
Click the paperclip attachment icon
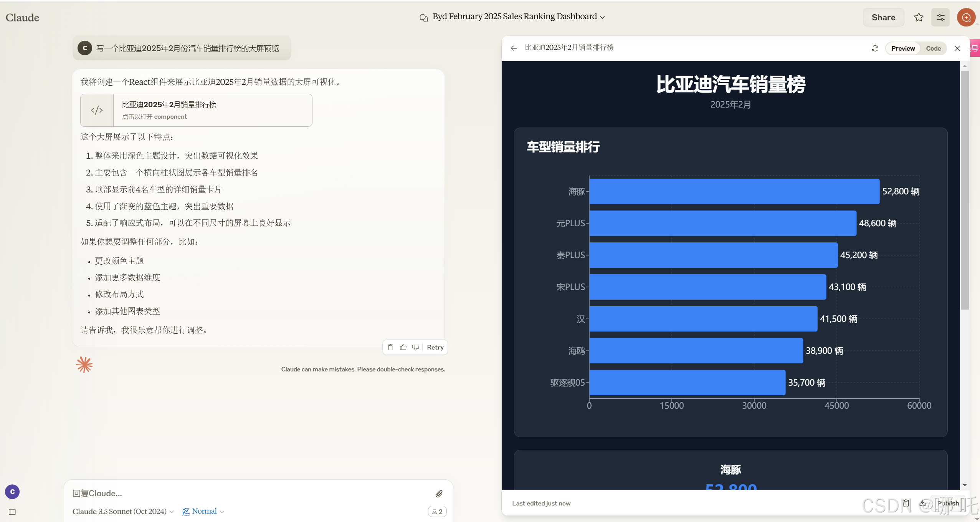tap(439, 494)
